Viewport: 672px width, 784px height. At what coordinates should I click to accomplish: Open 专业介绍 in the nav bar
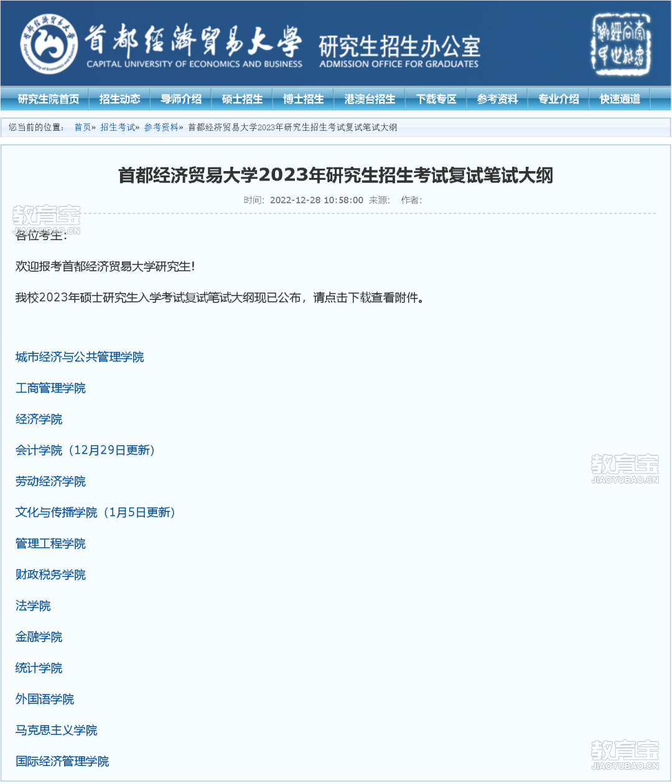559,99
